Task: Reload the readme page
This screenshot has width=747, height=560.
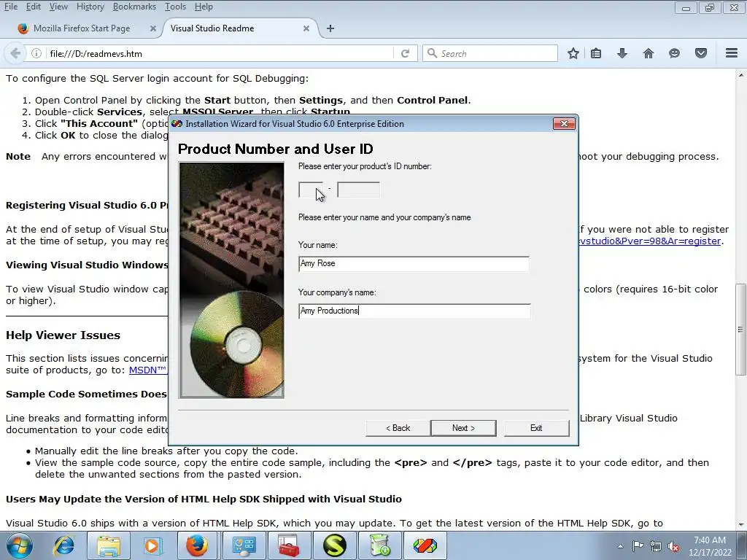Action: tap(405, 53)
